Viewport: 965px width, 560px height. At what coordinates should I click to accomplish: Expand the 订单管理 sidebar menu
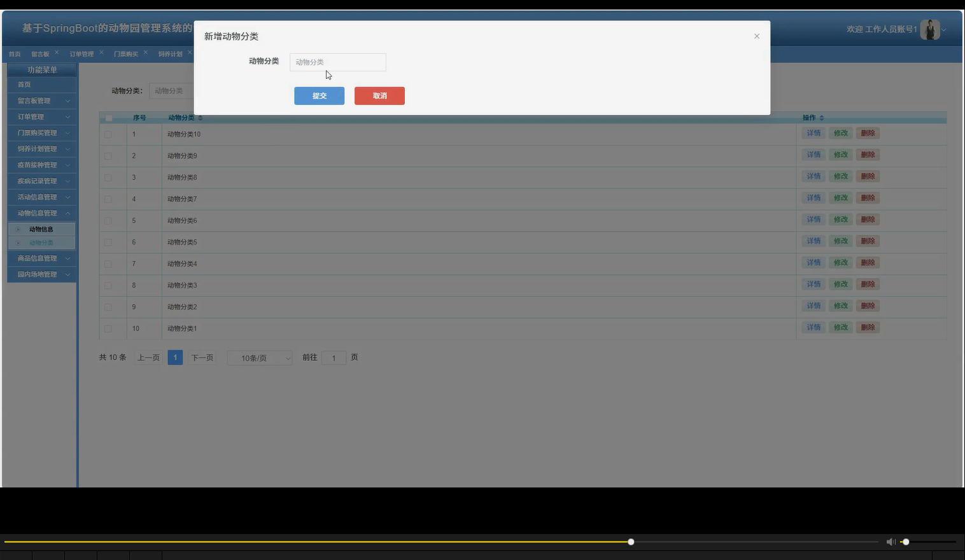tap(42, 116)
